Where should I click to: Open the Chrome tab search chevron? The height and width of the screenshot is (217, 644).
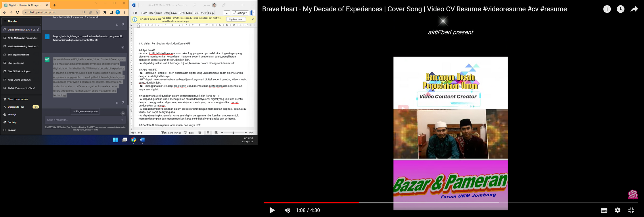(x=96, y=3)
